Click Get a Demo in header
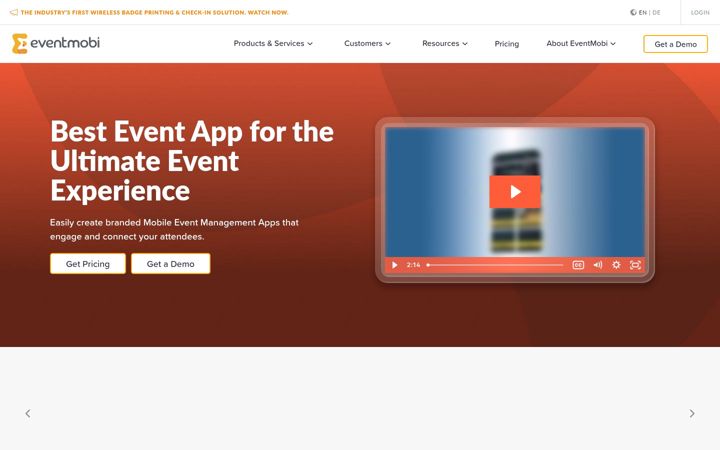This screenshot has width=720, height=450. tap(675, 44)
